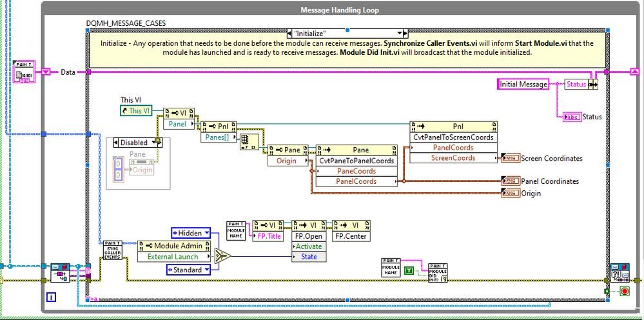
Task: Select the FP.Center invoke node
Action: 351,230
